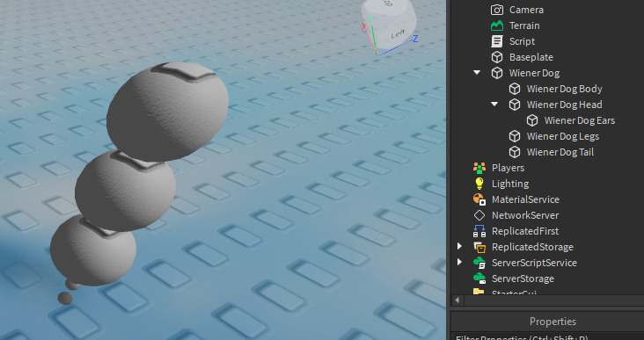Select the NetworkServer diamond icon
The width and height of the screenshot is (644, 340).
[479, 215]
